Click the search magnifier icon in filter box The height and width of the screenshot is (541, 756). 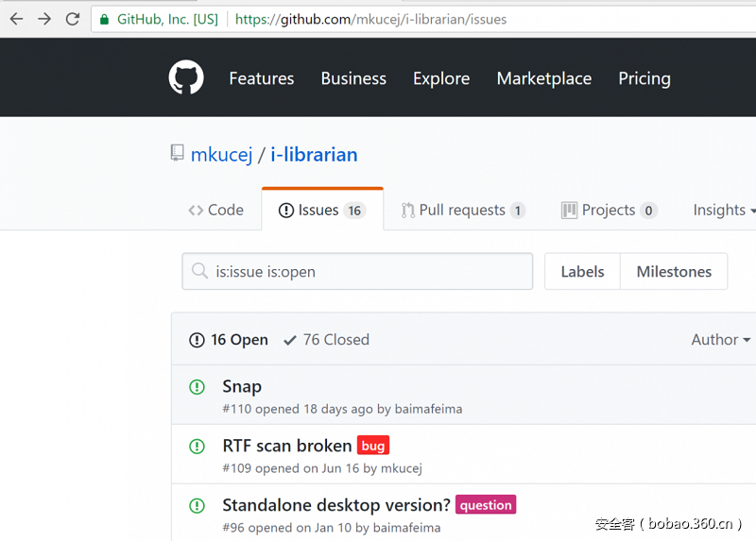[x=199, y=271]
